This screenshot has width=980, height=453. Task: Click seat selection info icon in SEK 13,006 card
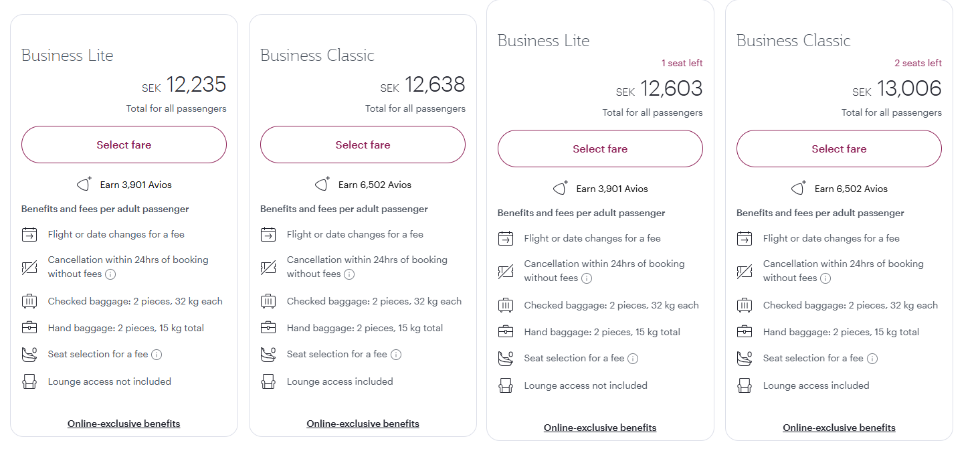[x=872, y=359]
